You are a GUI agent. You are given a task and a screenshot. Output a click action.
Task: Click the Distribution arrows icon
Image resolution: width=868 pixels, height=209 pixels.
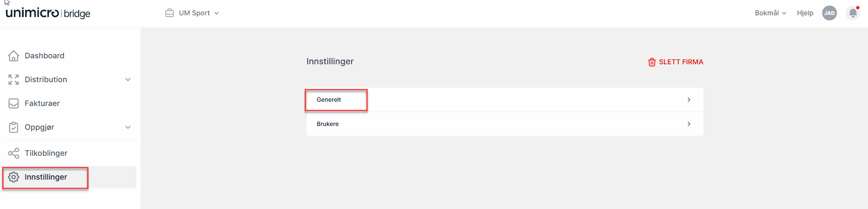coord(14,80)
